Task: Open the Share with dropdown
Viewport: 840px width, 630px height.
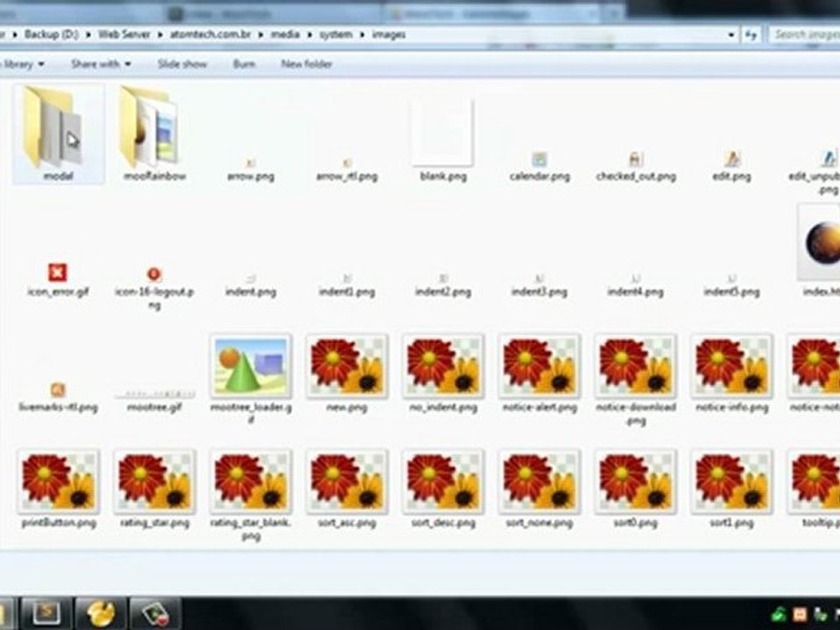Action: [101, 64]
